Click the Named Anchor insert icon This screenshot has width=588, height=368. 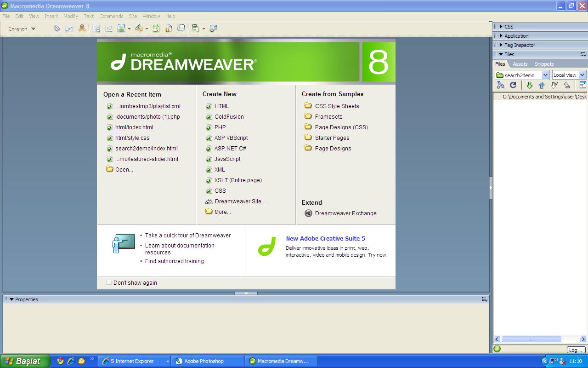click(x=82, y=29)
